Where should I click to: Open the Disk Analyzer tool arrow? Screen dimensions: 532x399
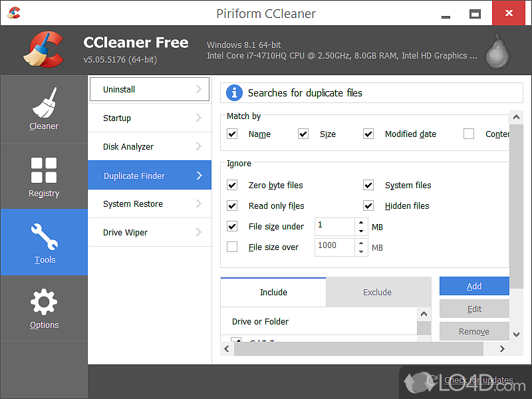tap(198, 147)
